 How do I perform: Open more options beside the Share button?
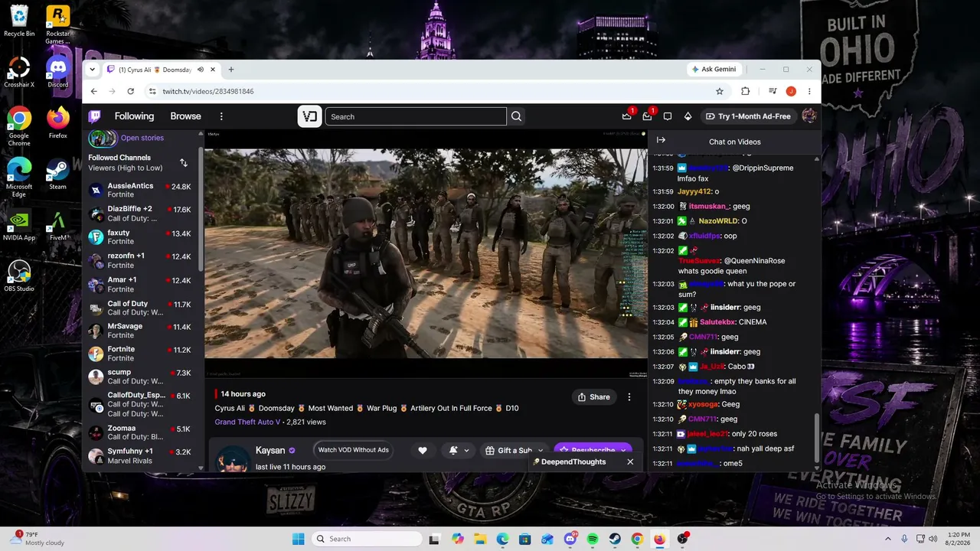click(629, 397)
